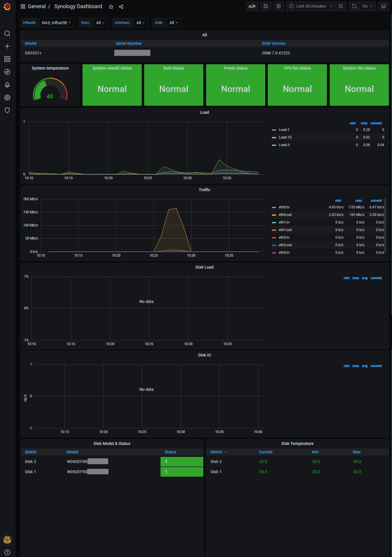Toggle eth0:out series in Traffic legend

(x=285, y=215)
